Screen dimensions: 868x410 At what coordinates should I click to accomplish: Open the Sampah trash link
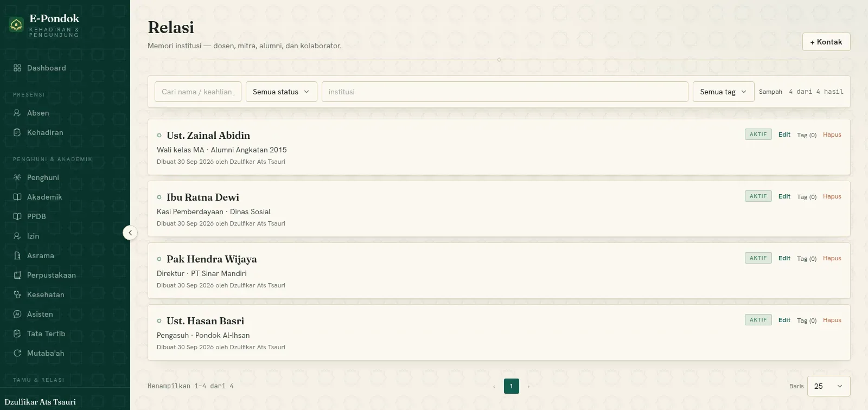(770, 92)
